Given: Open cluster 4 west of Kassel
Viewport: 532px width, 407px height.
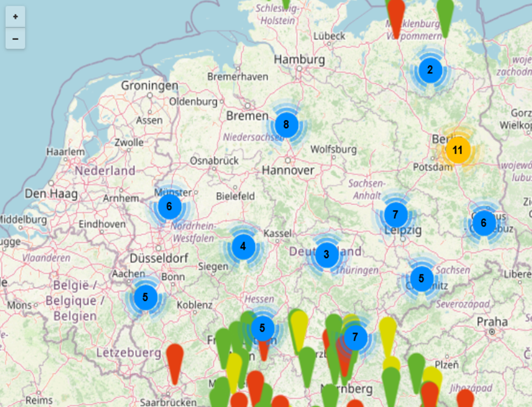Looking at the screenshot, I should click(x=243, y=247).
